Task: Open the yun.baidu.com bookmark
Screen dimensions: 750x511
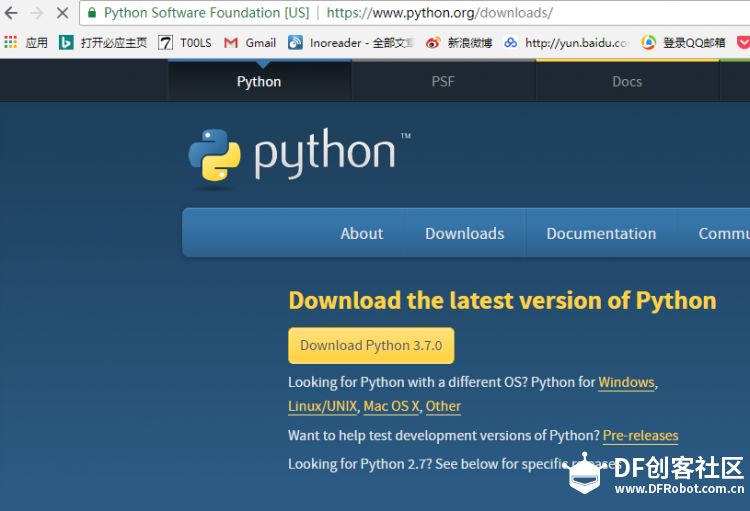Action: [566, 43]
